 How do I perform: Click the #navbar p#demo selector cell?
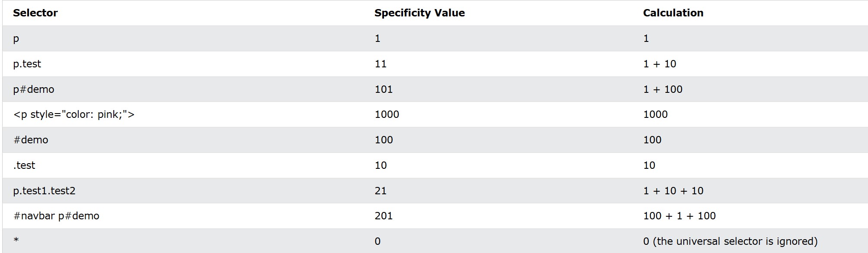click(x=56, y=216)
